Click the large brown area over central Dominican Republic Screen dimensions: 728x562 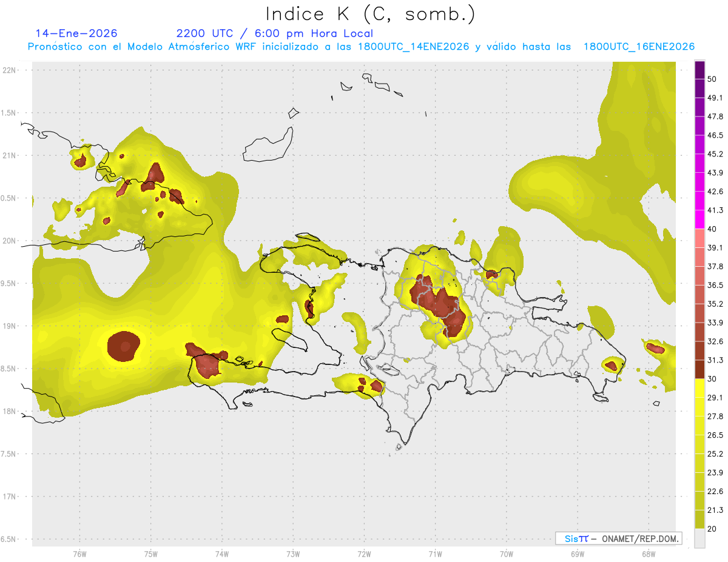439,305
